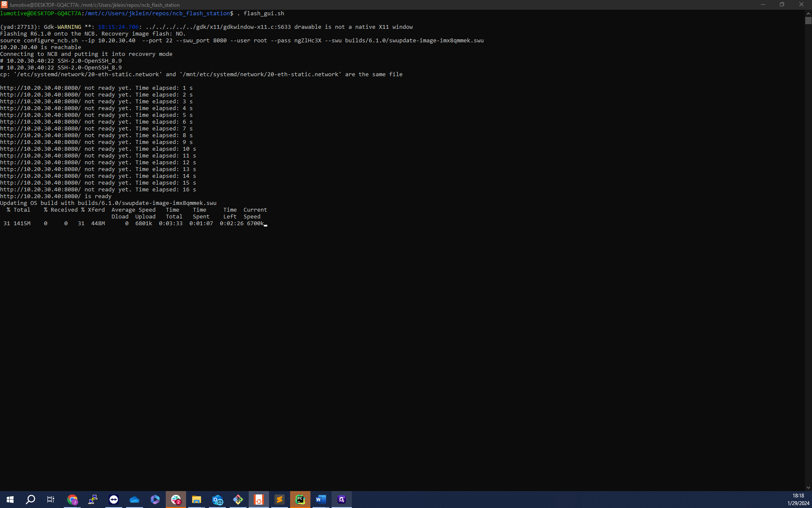The height and width of the screenshot is (508, 812).
Task: Click the Gdk-WARNING message line
Action: pyautogui.click(x=206, y=27)
